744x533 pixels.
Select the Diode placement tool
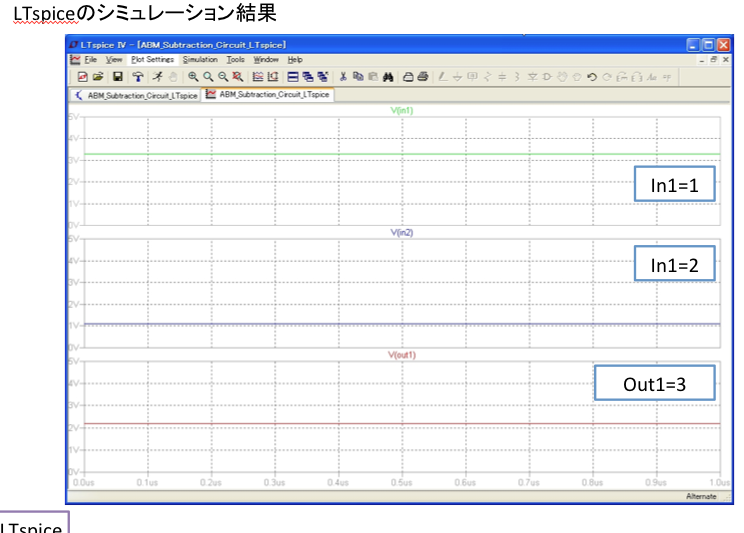click(x=532, y=76)
